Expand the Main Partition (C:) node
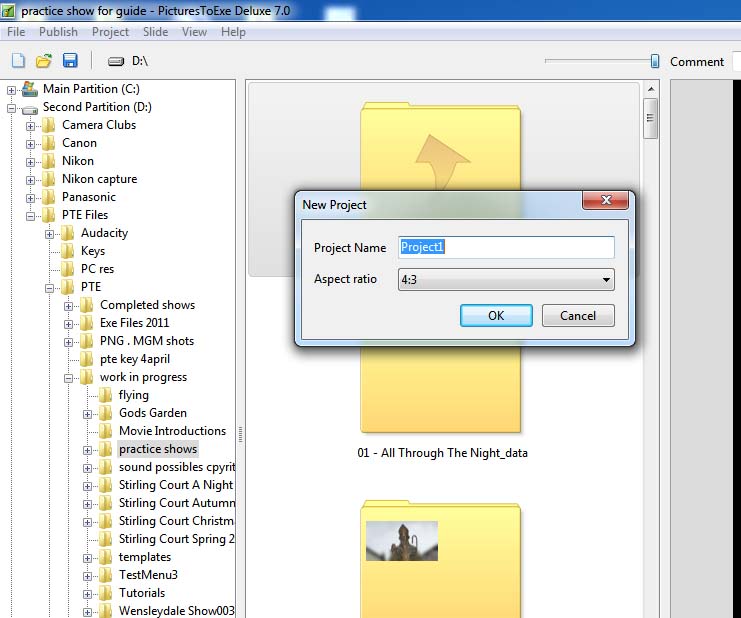741x618 pixels. (11, 90)
